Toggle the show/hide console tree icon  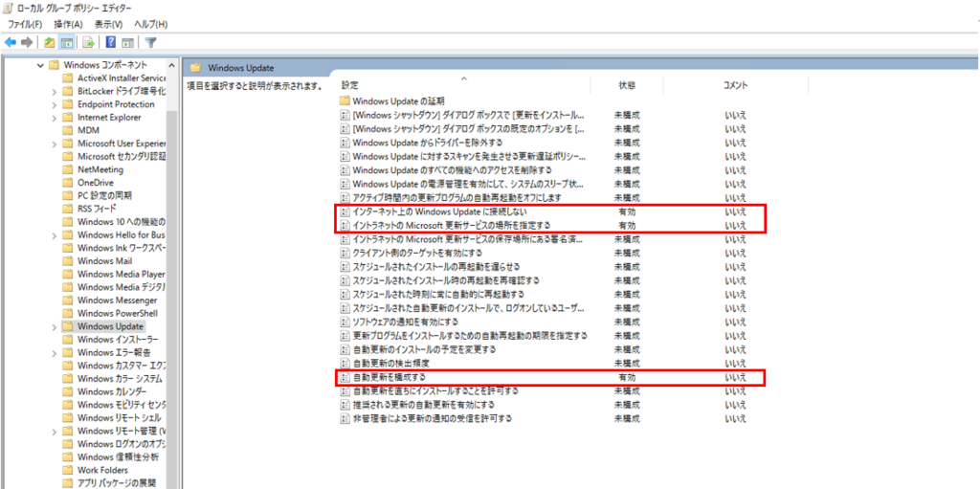(66, 42)
